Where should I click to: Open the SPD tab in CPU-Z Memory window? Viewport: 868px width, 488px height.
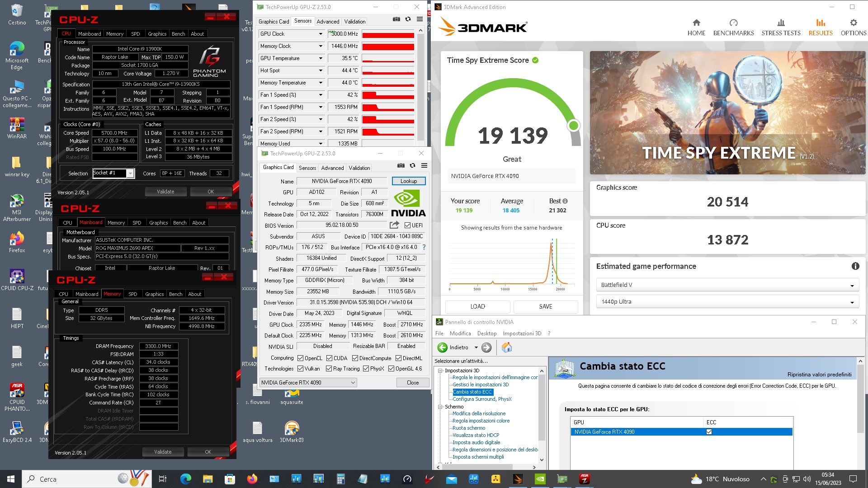(x=132, y=294)
